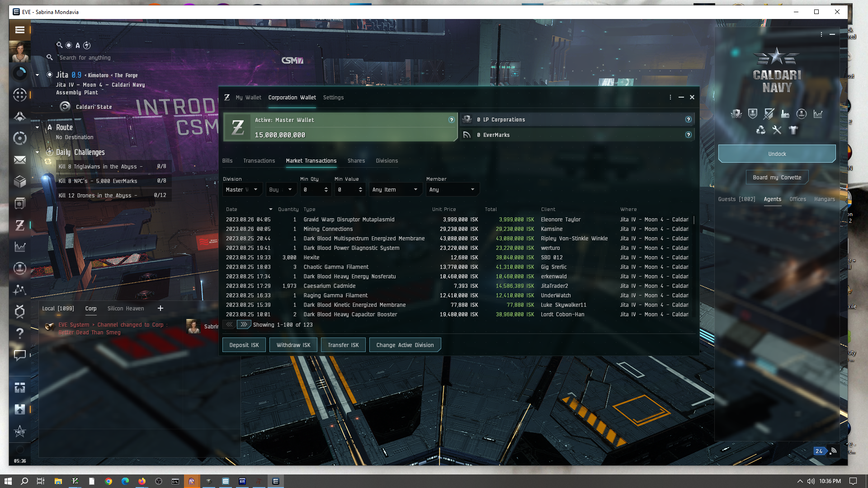Open wallet window more options (three dots)
Viewport: 868px width, 488px height.
pyautogui.click(x=670, y=97)
